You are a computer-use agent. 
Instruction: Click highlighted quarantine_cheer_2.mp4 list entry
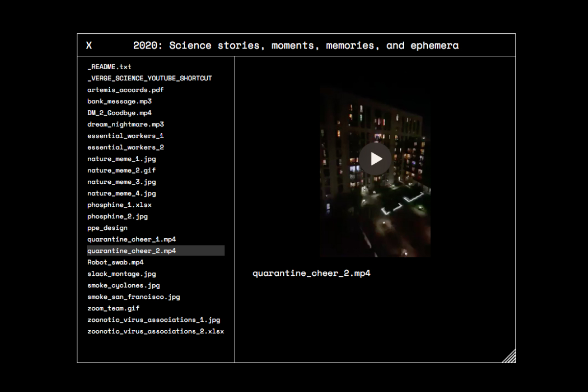(131, 251)
